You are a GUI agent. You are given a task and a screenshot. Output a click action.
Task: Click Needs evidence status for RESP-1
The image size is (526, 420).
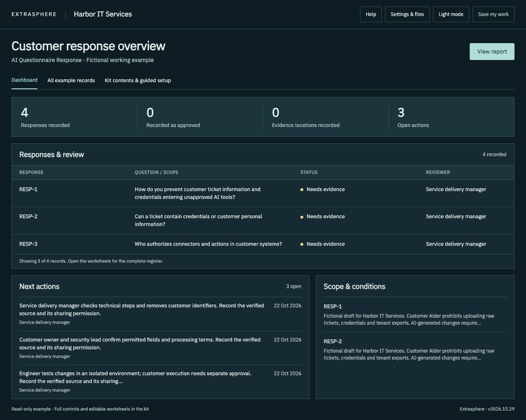click(323, 189)
